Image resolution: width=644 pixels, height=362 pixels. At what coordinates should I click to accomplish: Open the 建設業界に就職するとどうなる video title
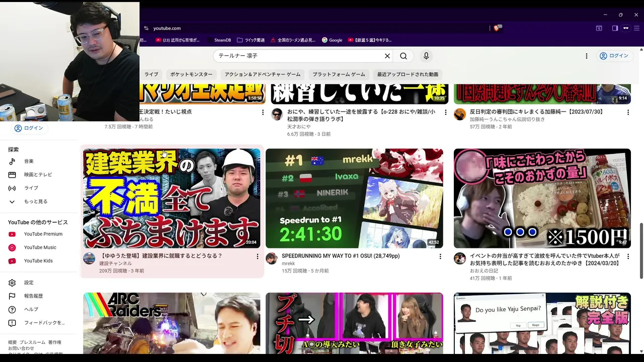160,256
